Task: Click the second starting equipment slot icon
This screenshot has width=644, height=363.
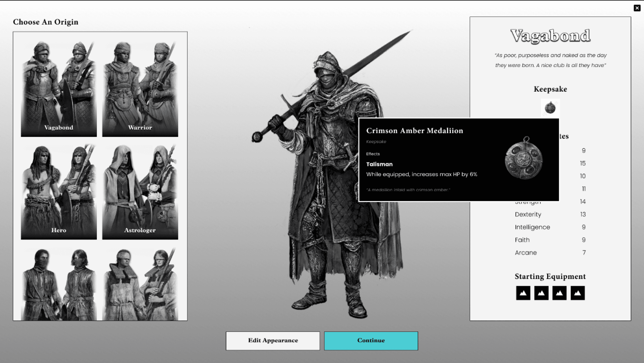Action: pos(541,293)
